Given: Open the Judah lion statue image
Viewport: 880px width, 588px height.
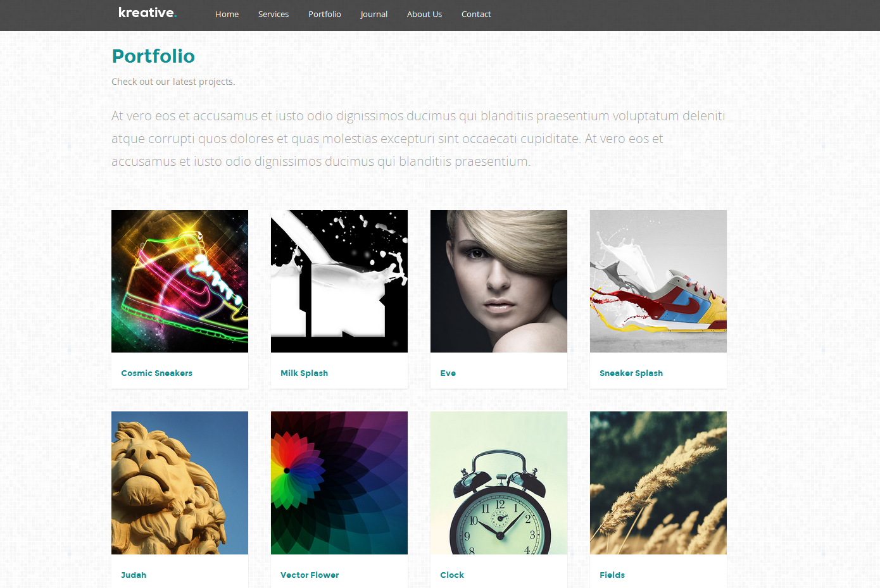Looking at the screenshot, I should [x=180, y=483].
